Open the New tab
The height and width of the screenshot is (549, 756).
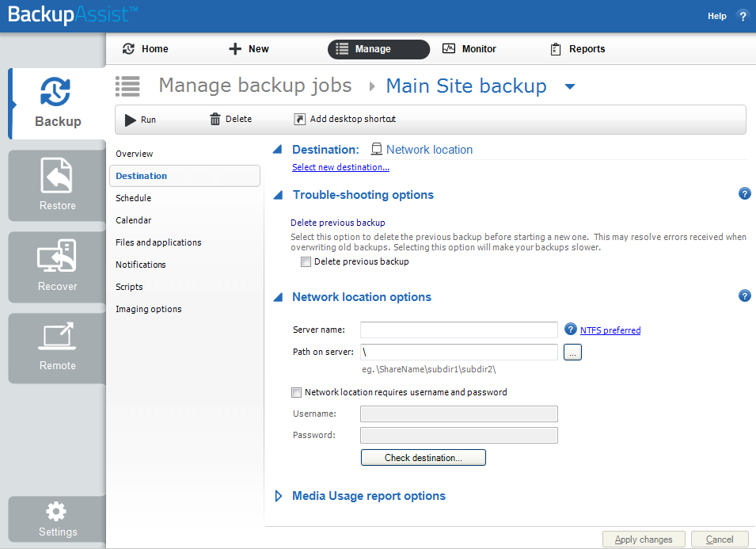249,49
